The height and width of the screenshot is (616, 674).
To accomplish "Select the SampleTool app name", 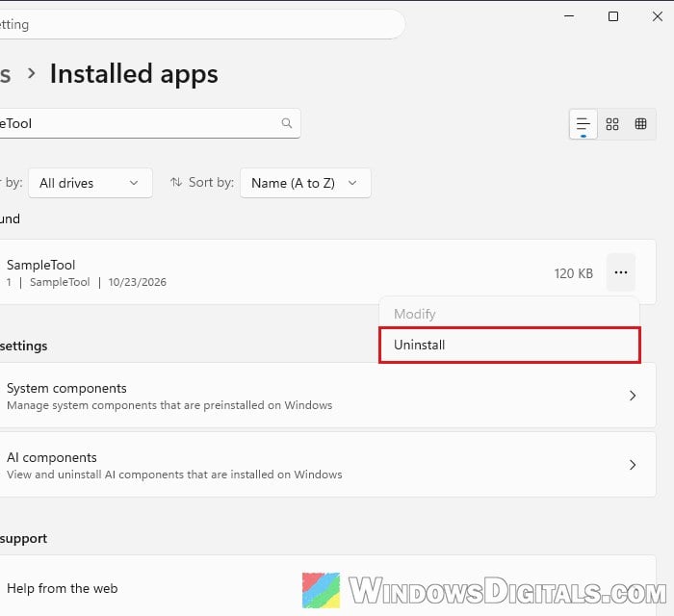I will (40, 265).
